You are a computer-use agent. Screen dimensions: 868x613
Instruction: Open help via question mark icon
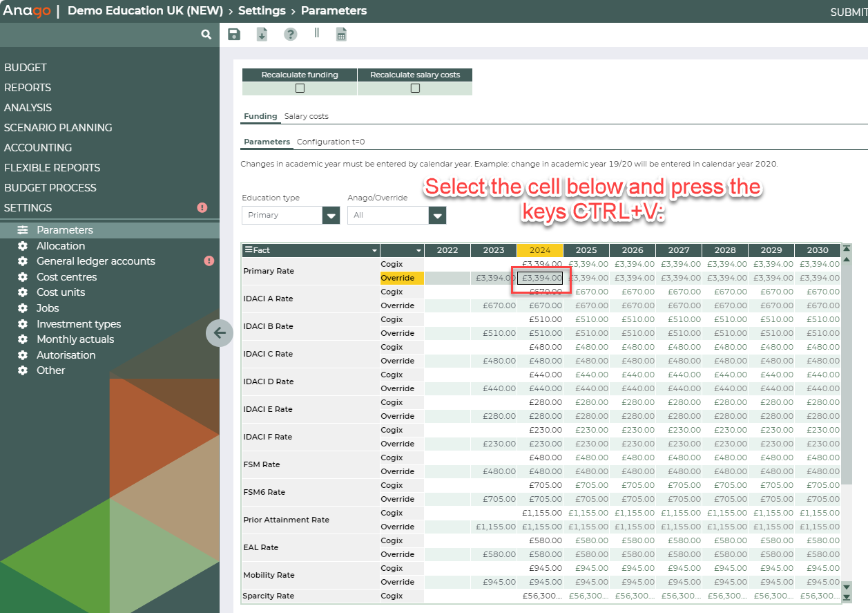point(291,35)
